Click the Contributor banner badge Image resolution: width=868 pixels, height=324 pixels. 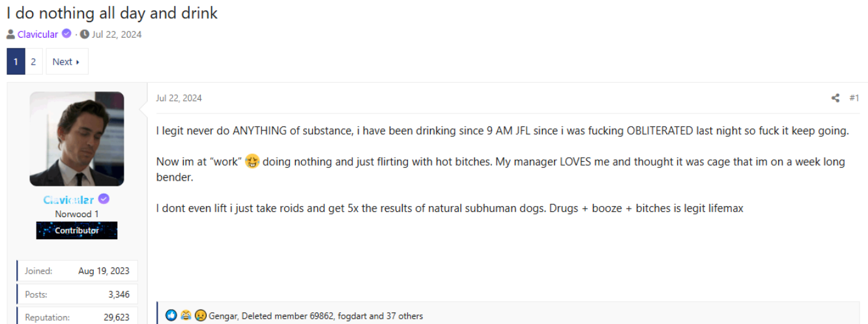[77, 231]
